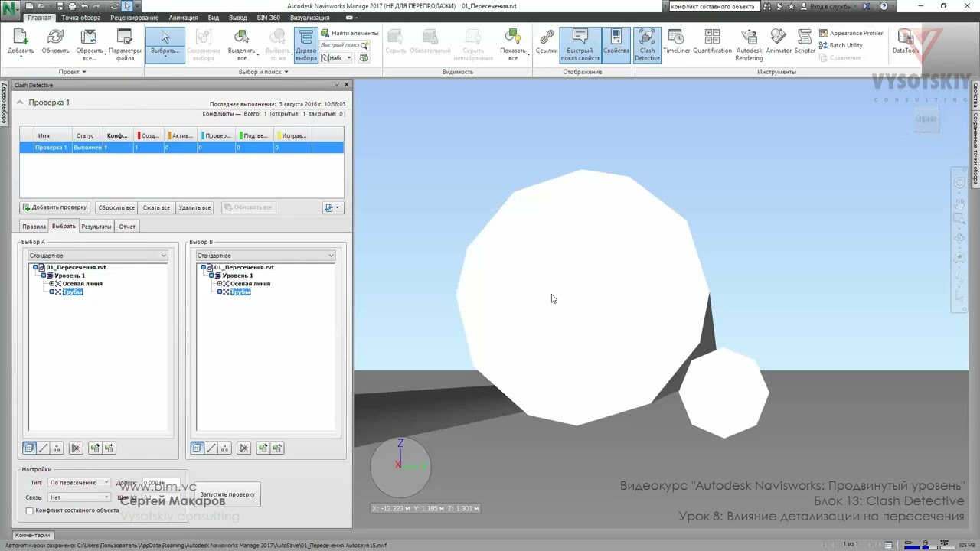Switch to the Правила tab
The image size is (980, 551).
[x=34, y=227]
